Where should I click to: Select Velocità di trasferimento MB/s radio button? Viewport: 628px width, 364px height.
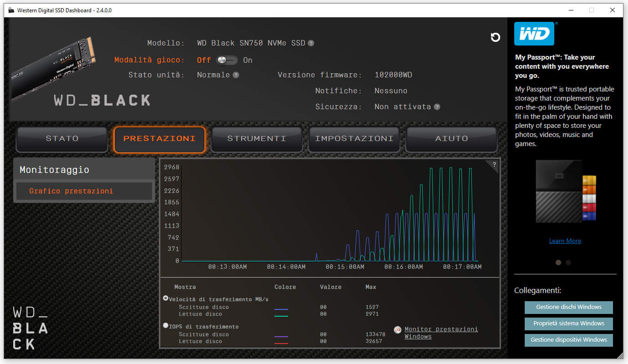(x=166, y=298)
